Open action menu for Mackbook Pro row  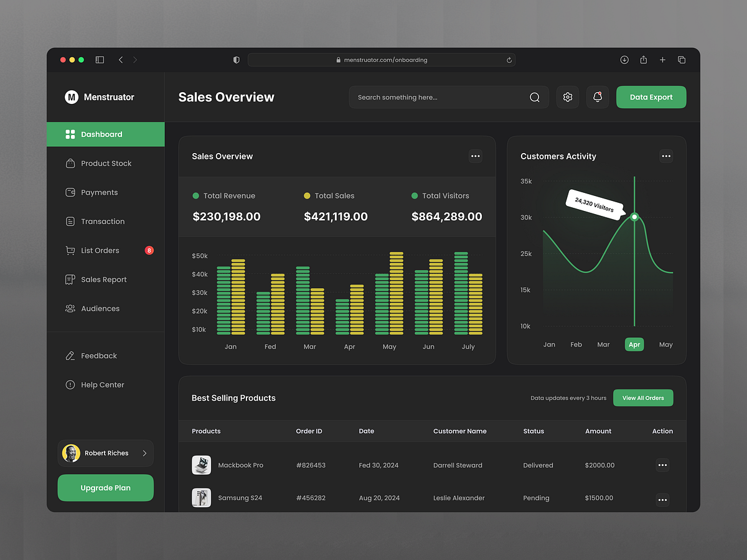tap(662, 465)
